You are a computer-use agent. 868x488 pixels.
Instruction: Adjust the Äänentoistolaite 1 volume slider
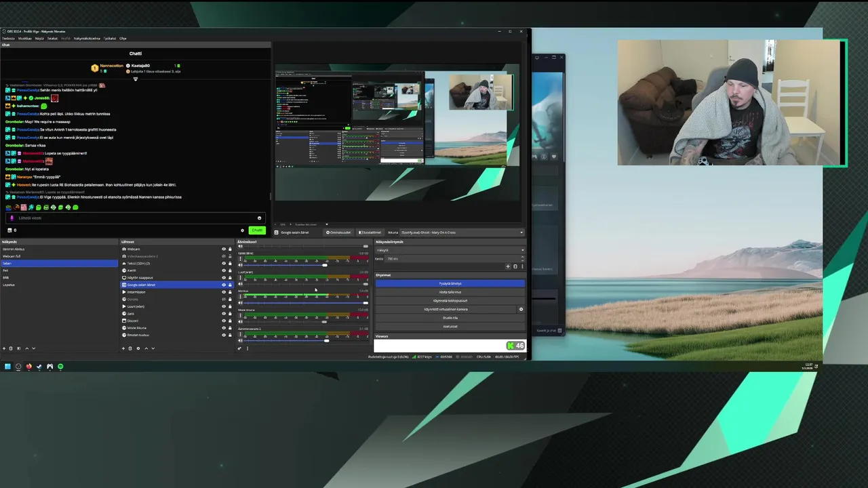click(x=306, y=341)
